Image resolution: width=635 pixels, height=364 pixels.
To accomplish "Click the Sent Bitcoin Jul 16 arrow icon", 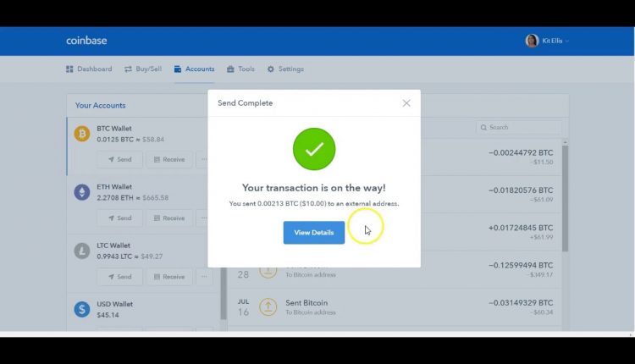I will coord(268,308).
